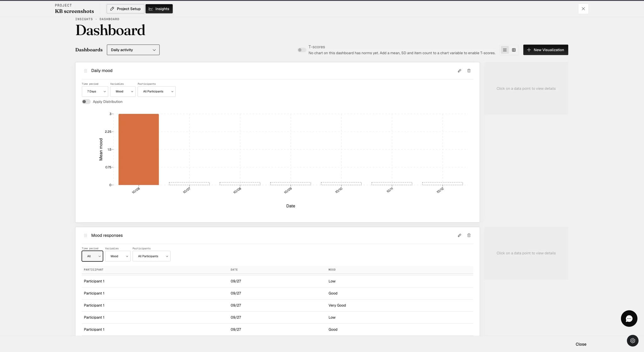Switch to grid layout view icon
The height and width of the screenshot is (352, 644).
coord(514,50)
